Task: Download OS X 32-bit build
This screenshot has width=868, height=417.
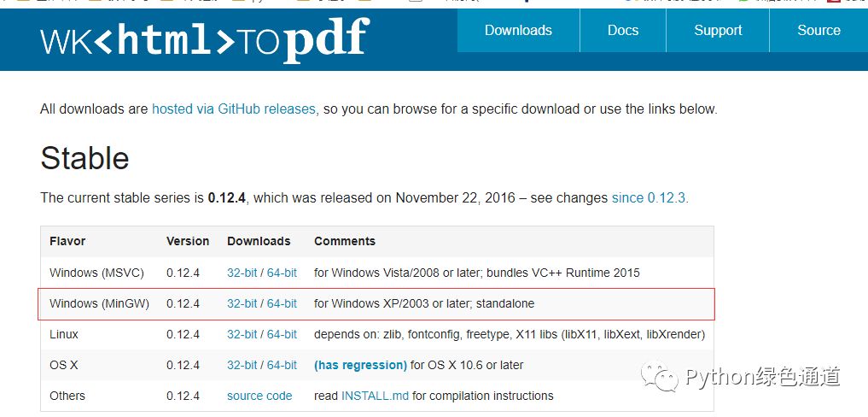Action: 242,366
